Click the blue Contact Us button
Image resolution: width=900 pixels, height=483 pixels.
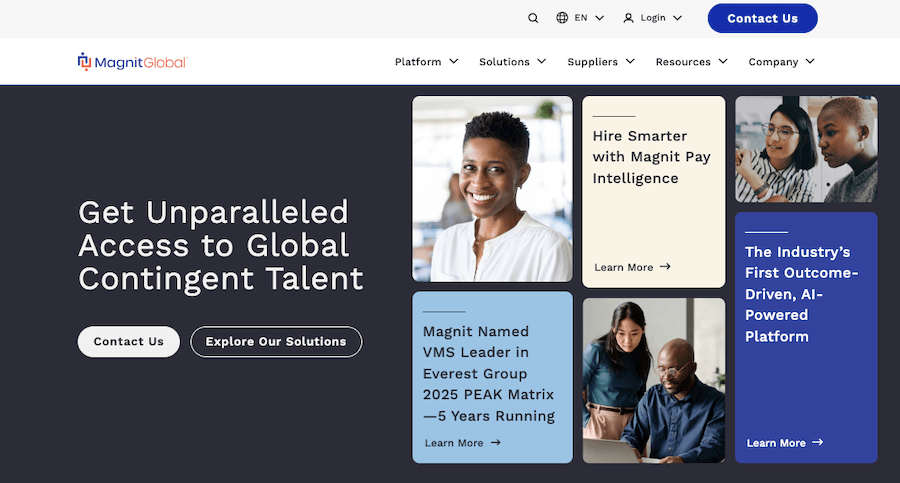[762, 18]
